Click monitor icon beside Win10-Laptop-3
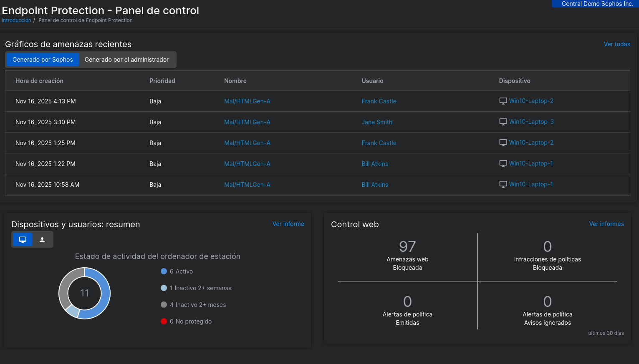 503,122
